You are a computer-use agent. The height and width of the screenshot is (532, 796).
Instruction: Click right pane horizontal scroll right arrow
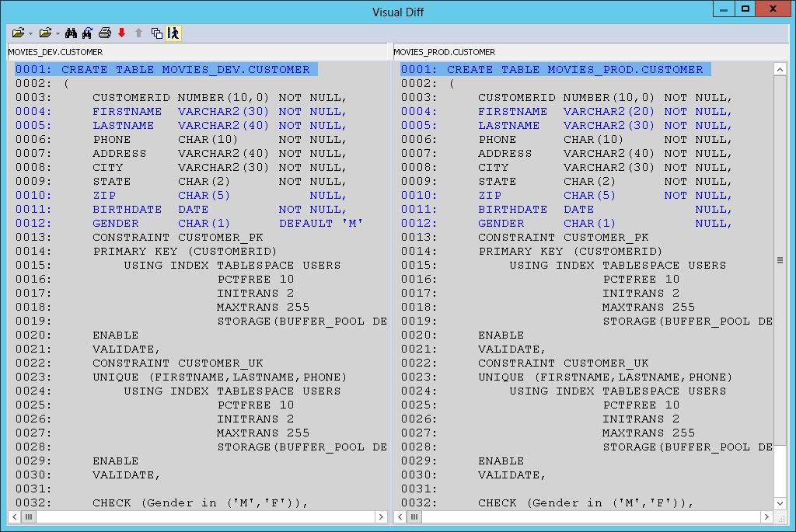[766, 516]
